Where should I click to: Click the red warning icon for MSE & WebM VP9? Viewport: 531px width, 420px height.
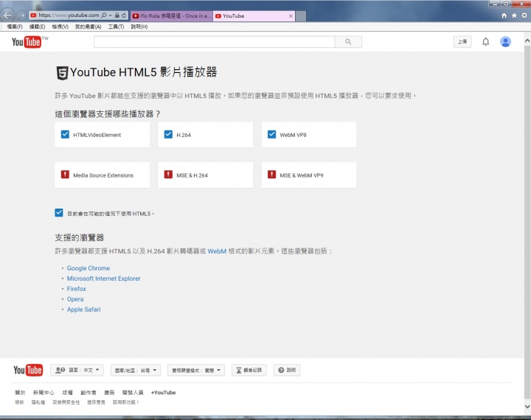click(x=271, y=175)
